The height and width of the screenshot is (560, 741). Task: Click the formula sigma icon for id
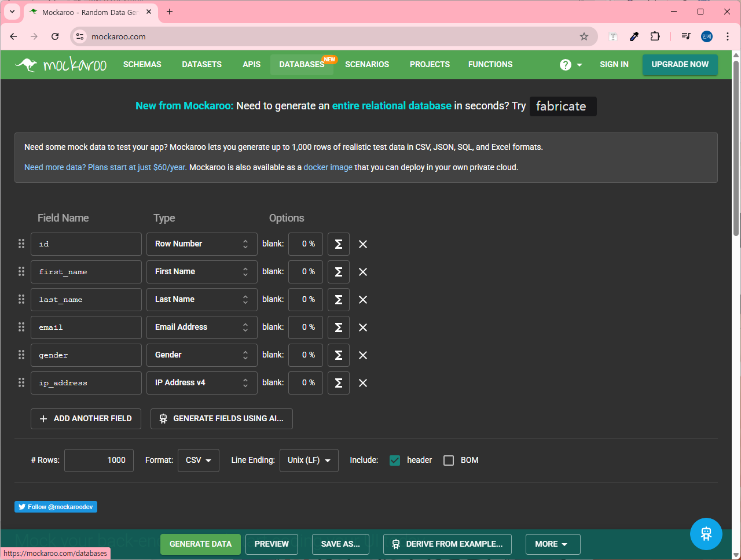tap(339, 244)
